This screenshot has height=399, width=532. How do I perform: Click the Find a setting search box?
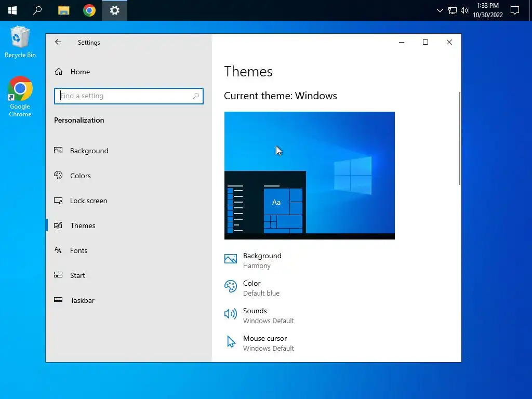(x=129, y=96)
